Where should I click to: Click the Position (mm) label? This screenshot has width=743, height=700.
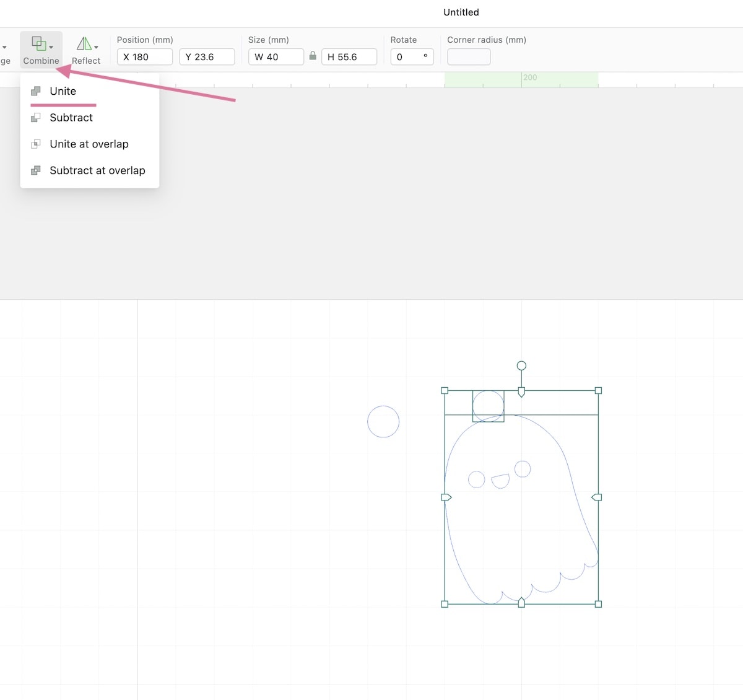(x=145, y=40)
